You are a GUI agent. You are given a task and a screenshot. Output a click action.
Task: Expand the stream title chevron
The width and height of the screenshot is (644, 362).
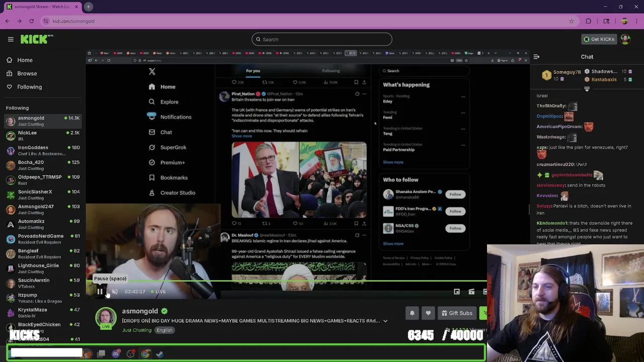pyautogui.click(x=385, y=321)
